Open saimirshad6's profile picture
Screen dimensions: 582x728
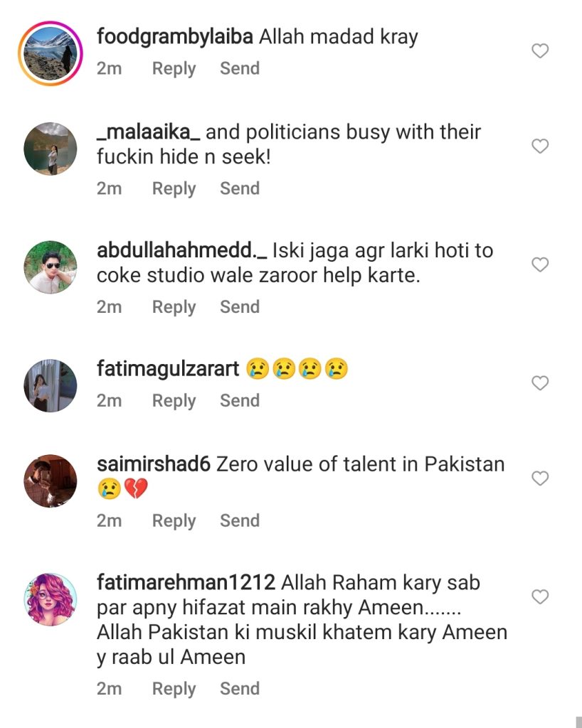(x=51, y=481)
